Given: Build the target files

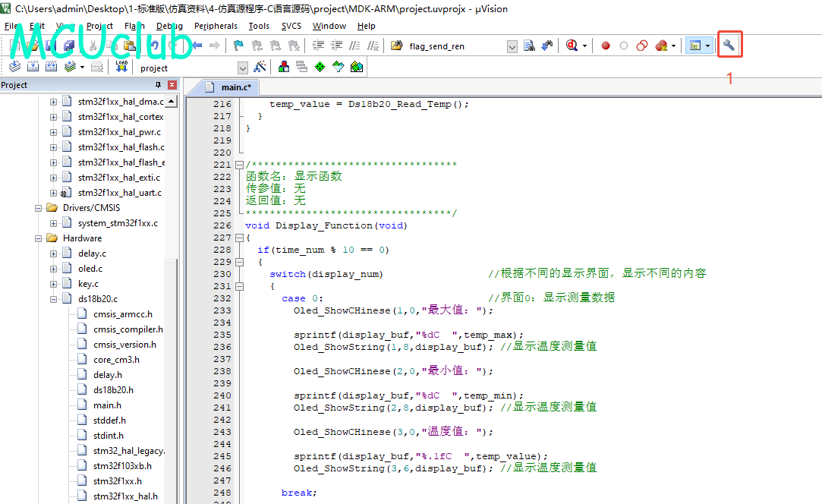Looking at the screenshot, I should 33,67.
